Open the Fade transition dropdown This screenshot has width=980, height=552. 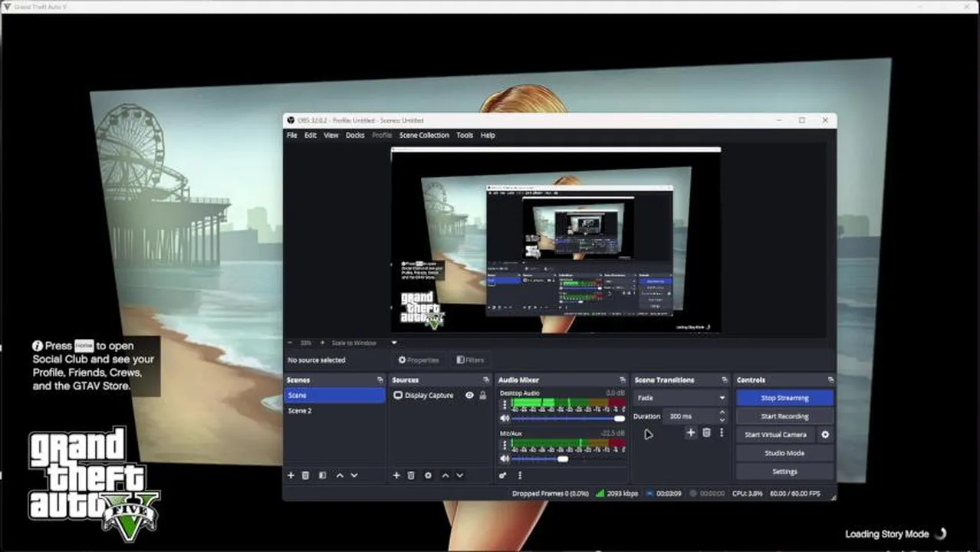pyautogui.click(x=680, y=399)
